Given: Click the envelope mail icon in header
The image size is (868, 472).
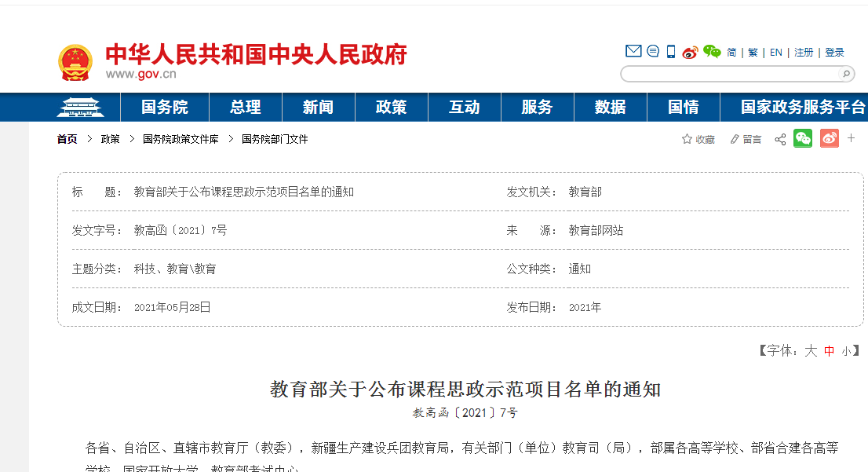Looking at the screenshot, I should click(633, 52).
